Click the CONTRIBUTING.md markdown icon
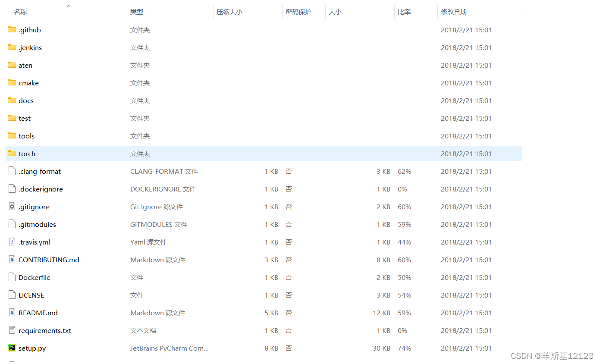The width and height of the screenshot is (600, 364). [x=12, y=260]
